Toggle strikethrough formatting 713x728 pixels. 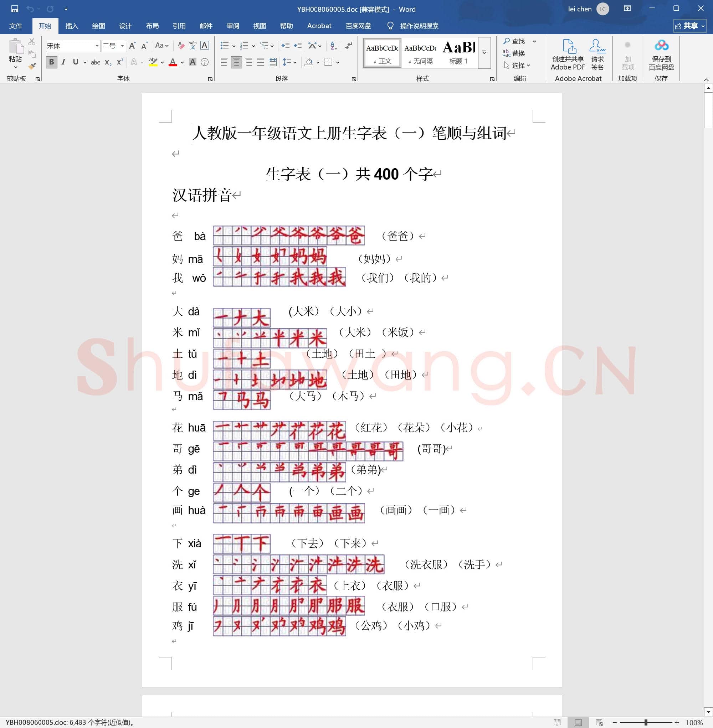[x=95, y=62]
